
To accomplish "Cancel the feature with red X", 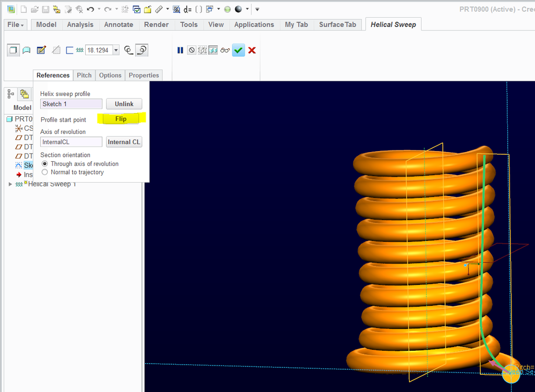I will point(252,50).
